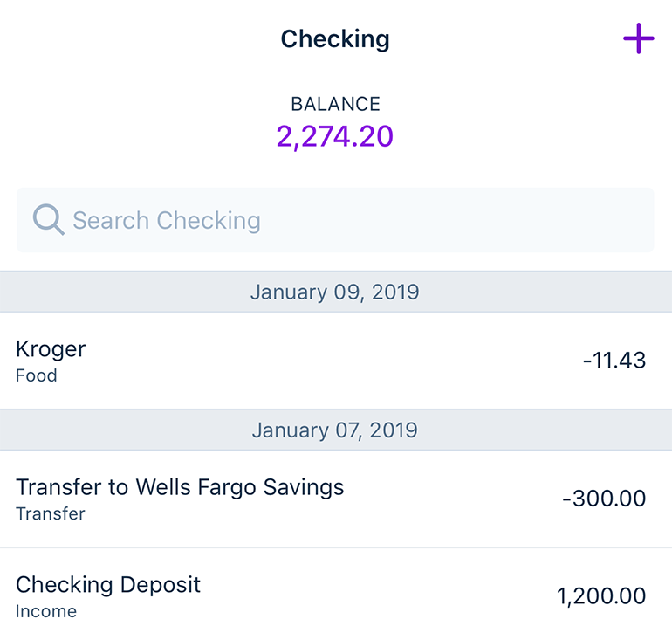The width and height of the screenshot is (672, 640).
Task: Click the 2,274.20 balance amount
Action: point(335,137)
